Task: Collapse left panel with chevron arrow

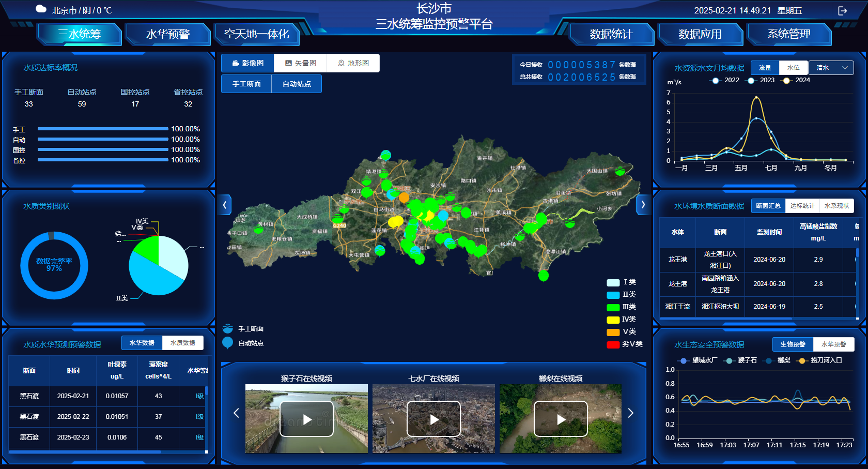Action: click(x=224, y=205)
